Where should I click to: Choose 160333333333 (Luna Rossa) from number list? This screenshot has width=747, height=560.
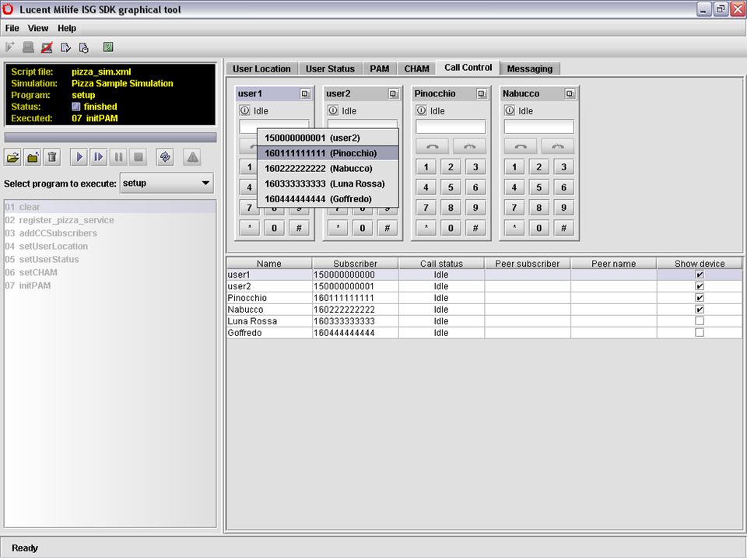coord(328,184)
